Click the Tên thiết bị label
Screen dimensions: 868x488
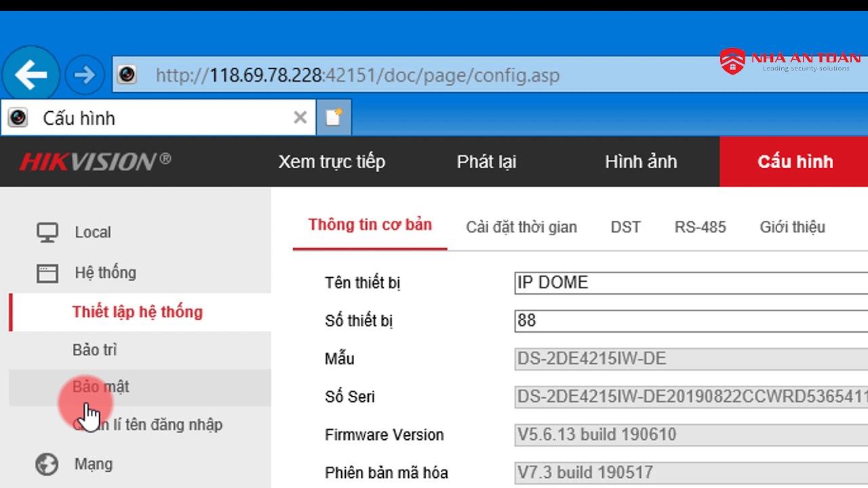pos(363,283)
